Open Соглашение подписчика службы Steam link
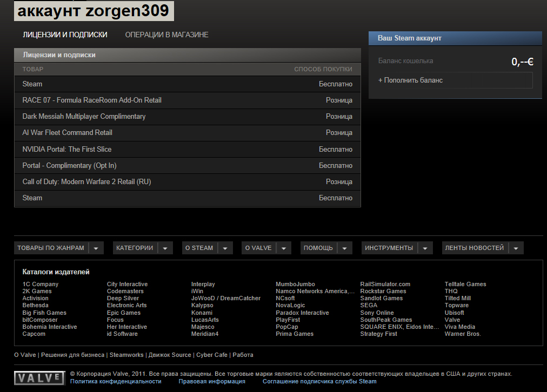 (319, 382)
